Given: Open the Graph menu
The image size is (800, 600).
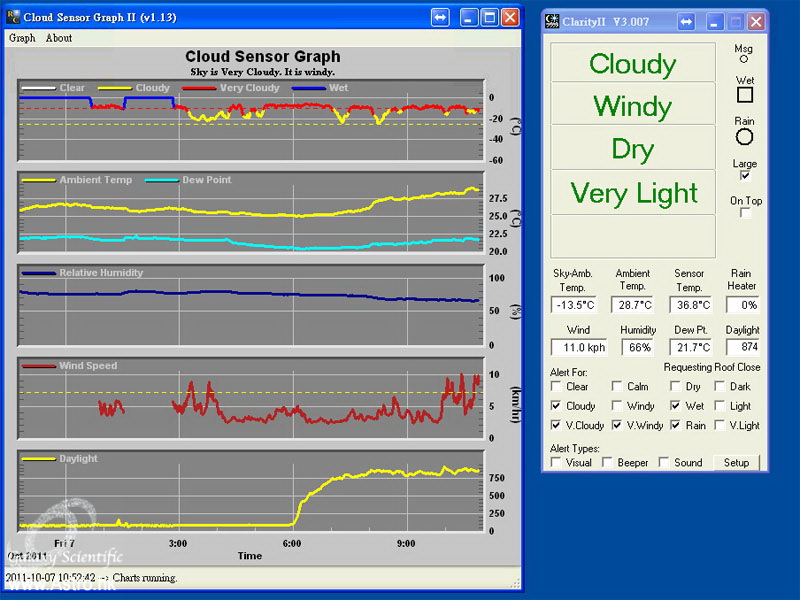Looking at the screenshot, I should click(x=22, y=38).
